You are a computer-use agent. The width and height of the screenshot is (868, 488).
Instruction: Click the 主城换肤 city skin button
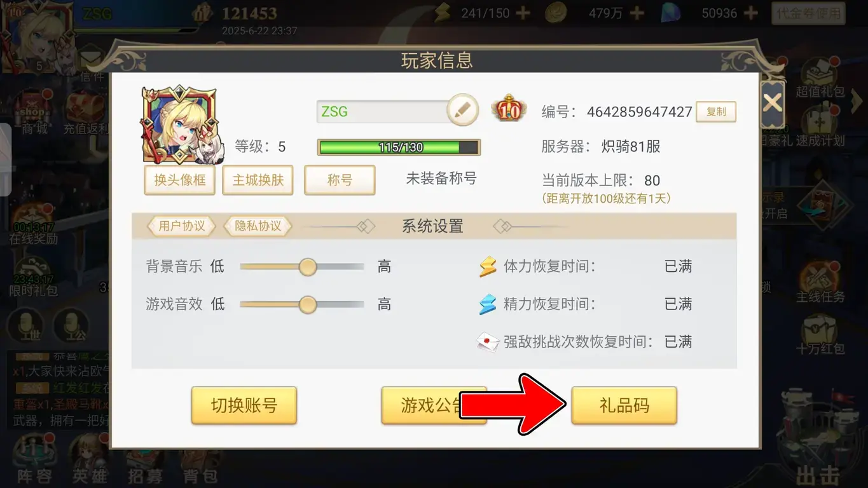(x=258, y=180)
